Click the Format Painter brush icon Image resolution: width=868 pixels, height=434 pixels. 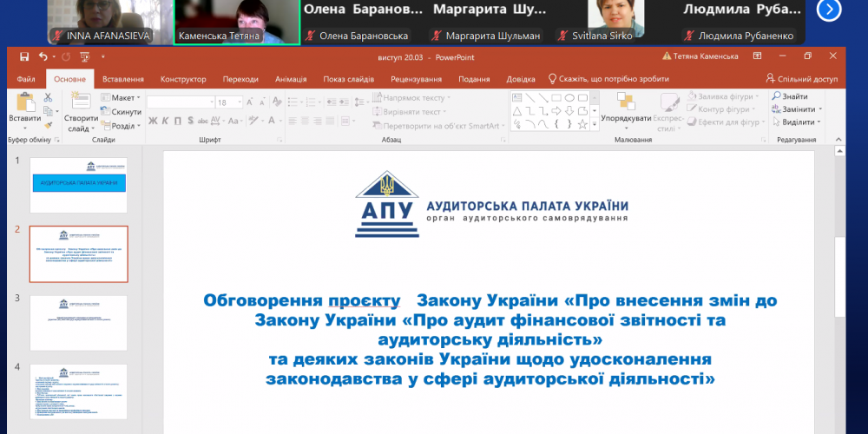click(49, 124)
